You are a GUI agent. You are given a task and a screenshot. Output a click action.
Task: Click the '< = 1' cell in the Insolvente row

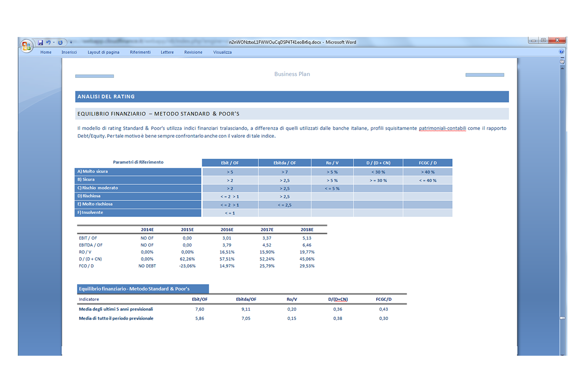pyautogui.click(x=230, y=213)
